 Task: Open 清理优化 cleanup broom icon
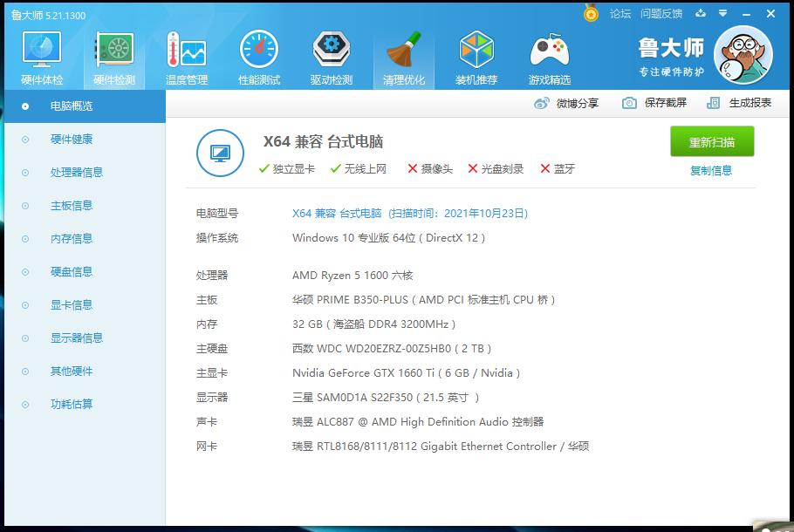404,58
